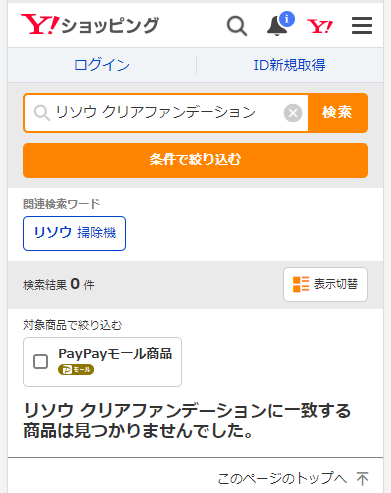The width and height of the screenshot is (391, 493).
Task: Toggle display mode with 表示切替
Action: (x=325, y=284)
